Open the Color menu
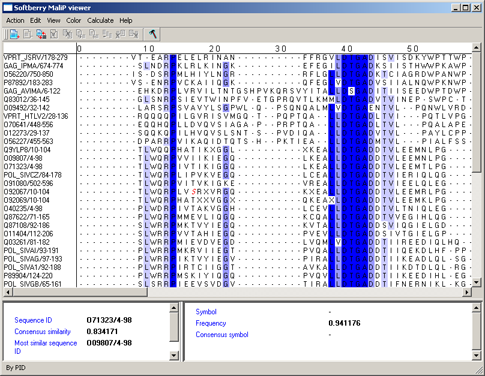This screenshot has width=485, height=376. 73,21
